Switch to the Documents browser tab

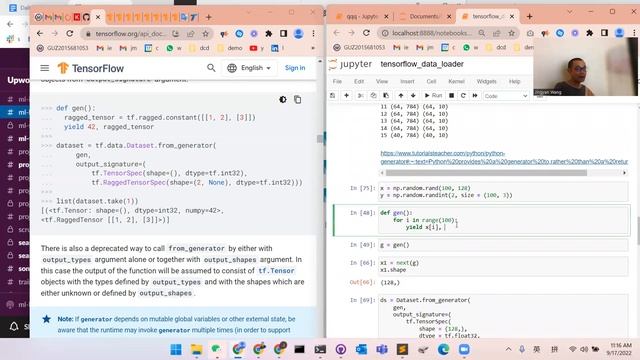(424, 16)
